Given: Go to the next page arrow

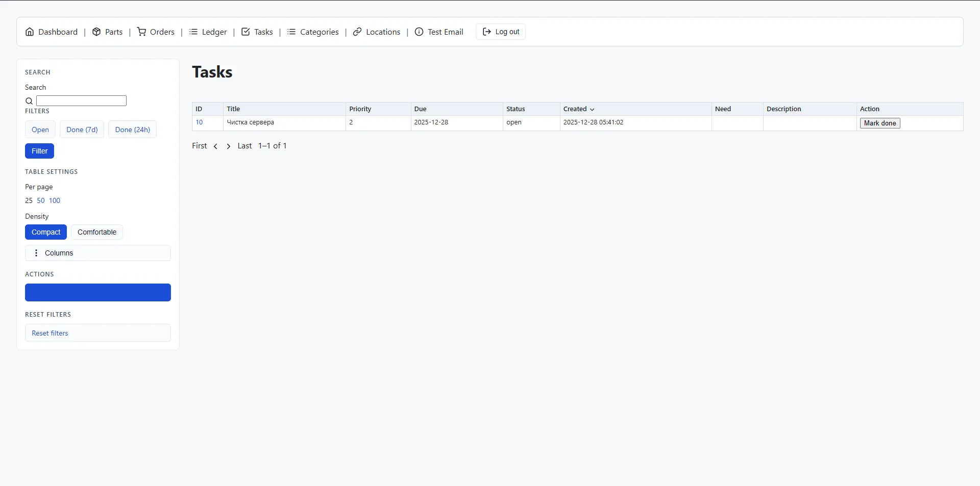Looking at the screenshot, I should coord(229,146).
